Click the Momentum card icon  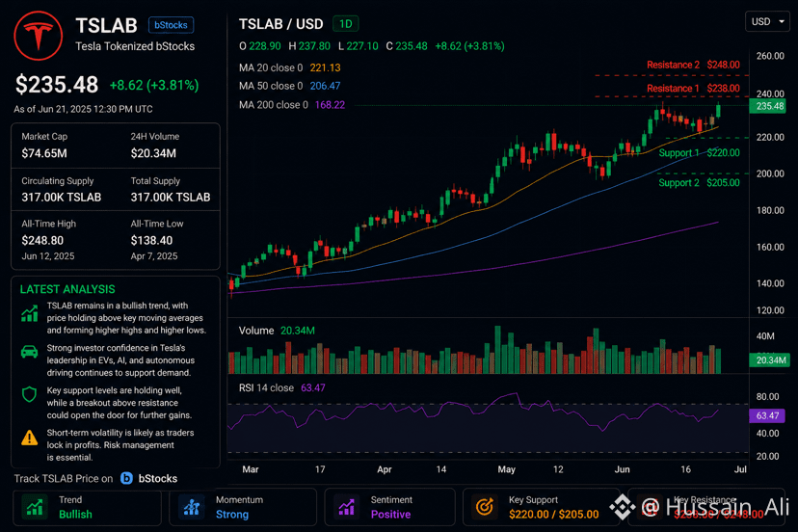point(192,507)
